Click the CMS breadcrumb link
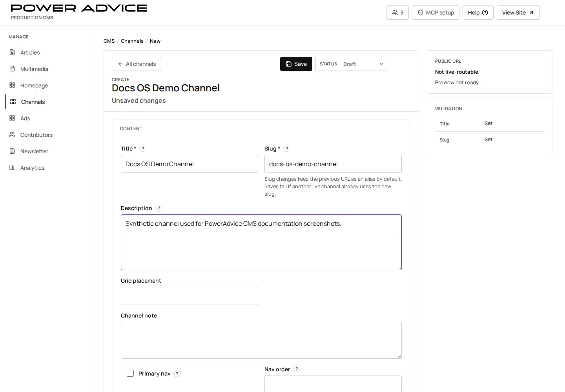 (x=109, y=41)
